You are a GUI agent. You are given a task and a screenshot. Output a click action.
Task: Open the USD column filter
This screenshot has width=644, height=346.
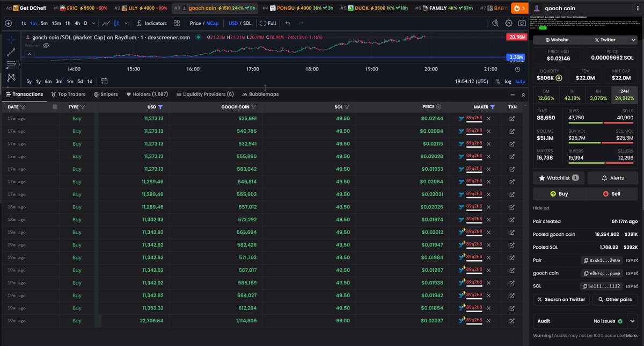[160, 107]
